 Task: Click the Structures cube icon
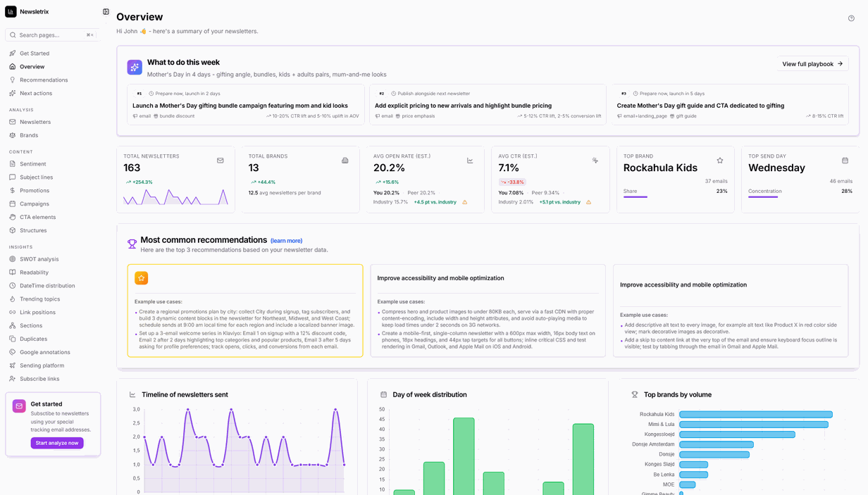(x=13, y=230)
